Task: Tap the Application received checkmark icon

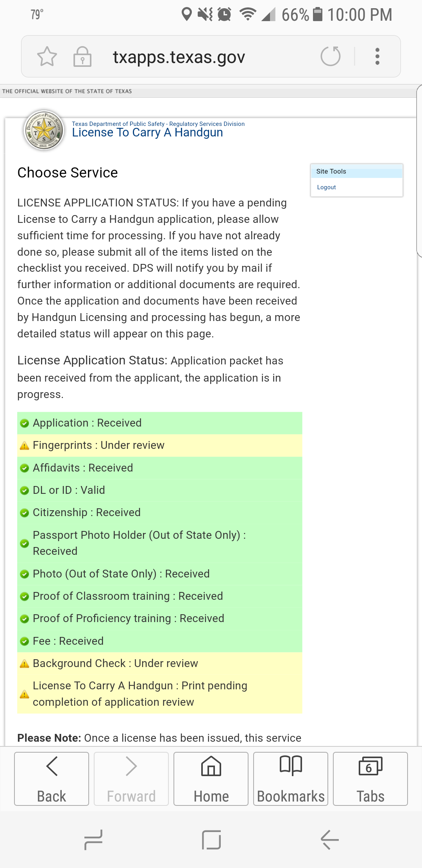Action: tap(25, 423)
